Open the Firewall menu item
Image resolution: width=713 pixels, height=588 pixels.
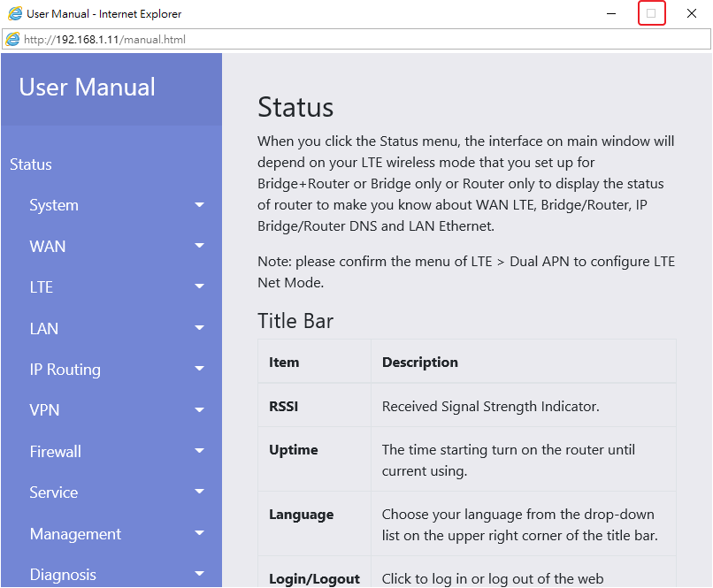click(x=56, y=452)
